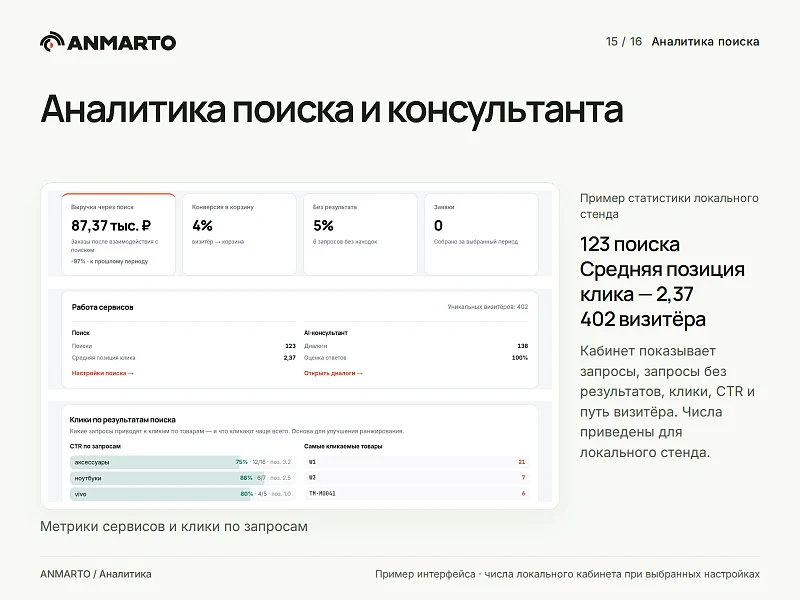Click the «87,37 тыс. ₽» revenue value

[x=111, y=226]
